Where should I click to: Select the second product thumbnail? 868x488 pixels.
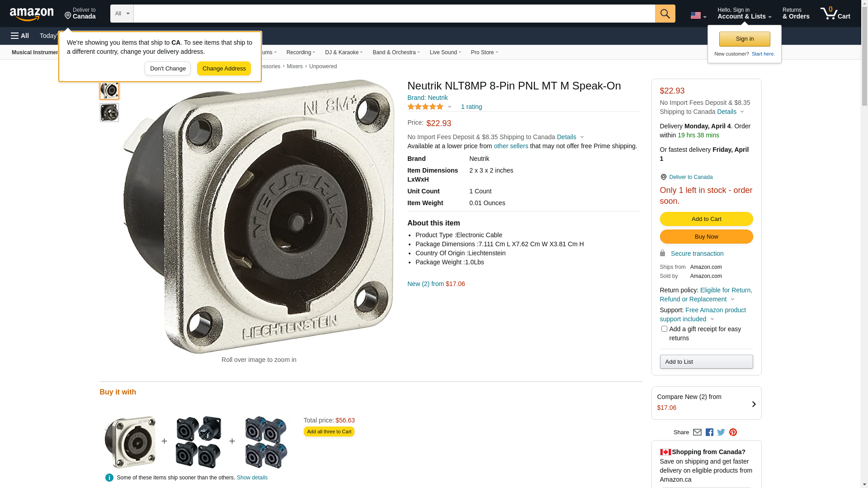pos(109,113)
